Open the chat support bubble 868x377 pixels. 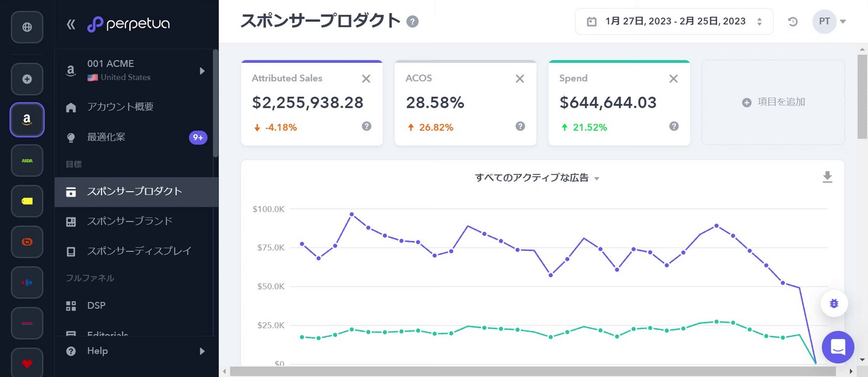(x=838, y=347)
